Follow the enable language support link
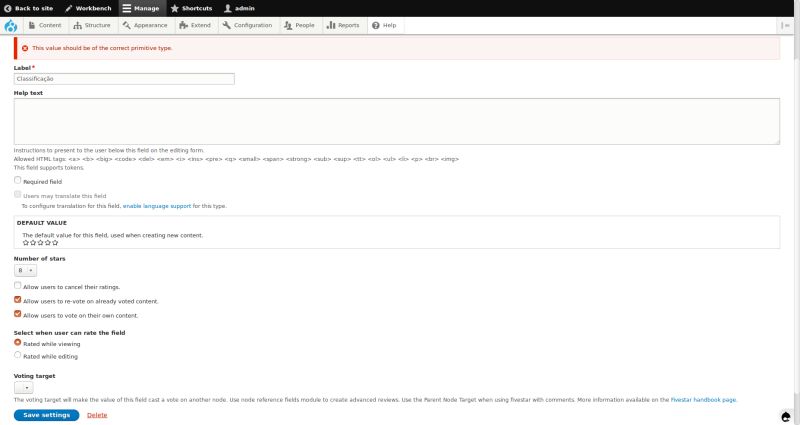The height and width of the screenshot is (425, 800). 157,206
